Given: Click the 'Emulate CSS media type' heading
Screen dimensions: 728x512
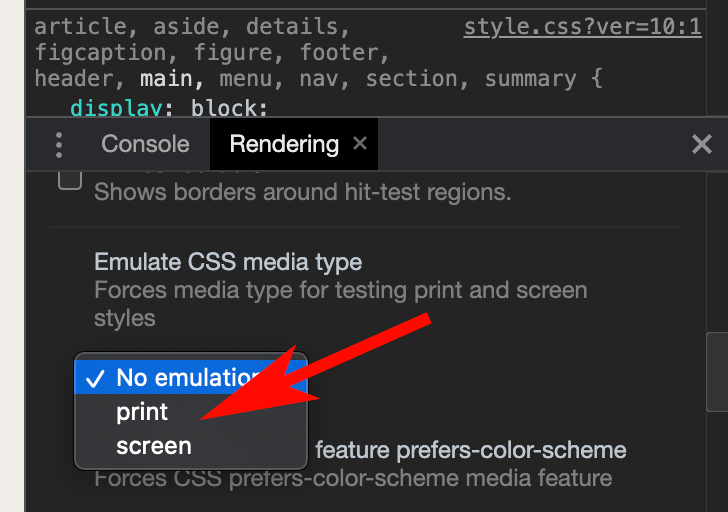Looking at the screenshot, I should pyautogui.click(x=228, y=262).
